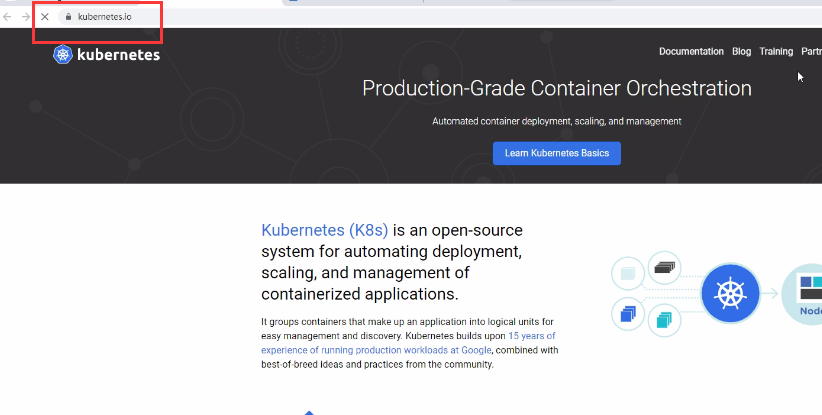
Task: Stop page loading with the X button
Action: (45, 17)
